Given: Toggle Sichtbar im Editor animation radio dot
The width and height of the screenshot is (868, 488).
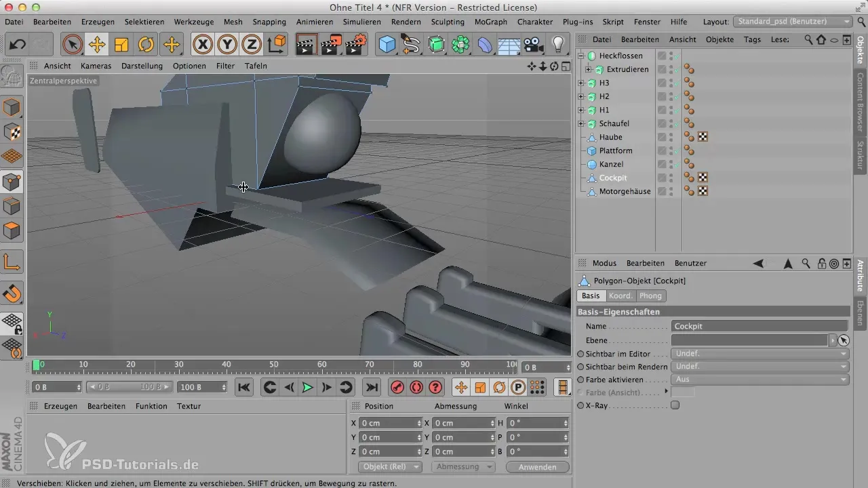Looking at the screenshot, I should point(580,354).
